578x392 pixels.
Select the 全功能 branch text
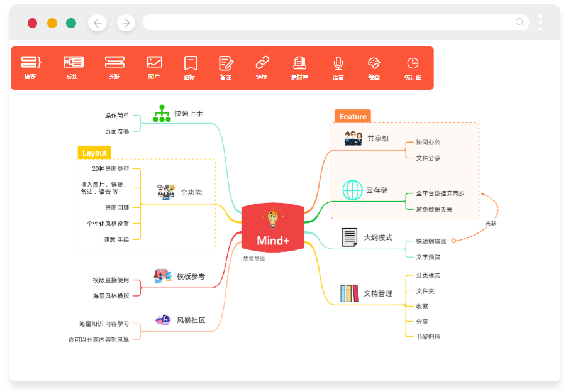point(191,192)
